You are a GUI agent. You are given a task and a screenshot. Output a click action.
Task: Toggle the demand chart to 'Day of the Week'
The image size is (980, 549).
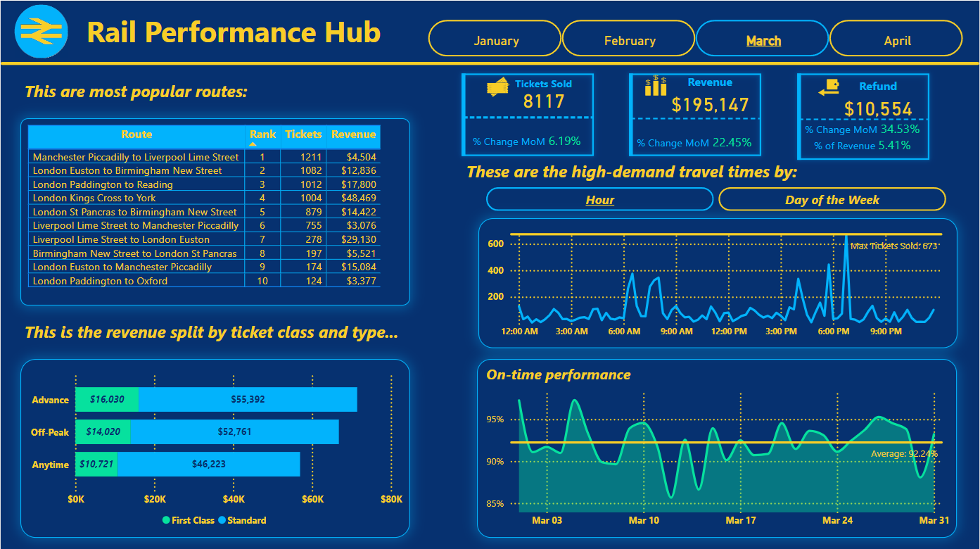[x=832, y=199]
